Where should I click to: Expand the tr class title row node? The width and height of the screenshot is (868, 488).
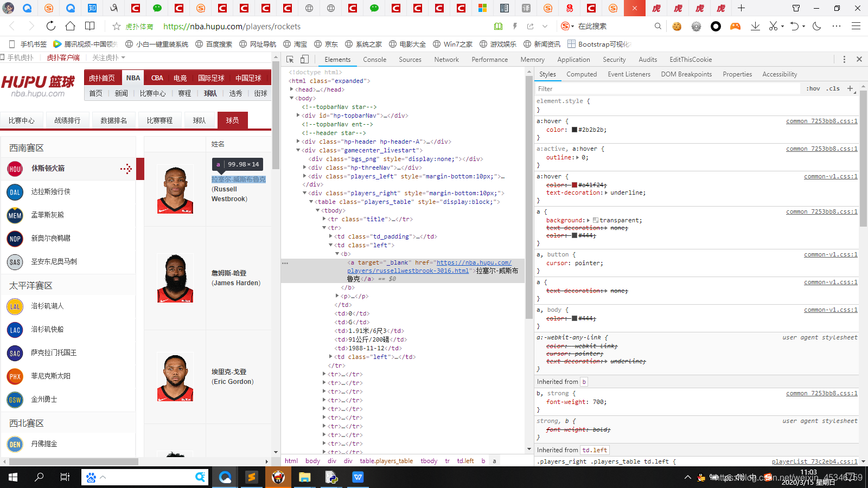click(x=324, y=219)
